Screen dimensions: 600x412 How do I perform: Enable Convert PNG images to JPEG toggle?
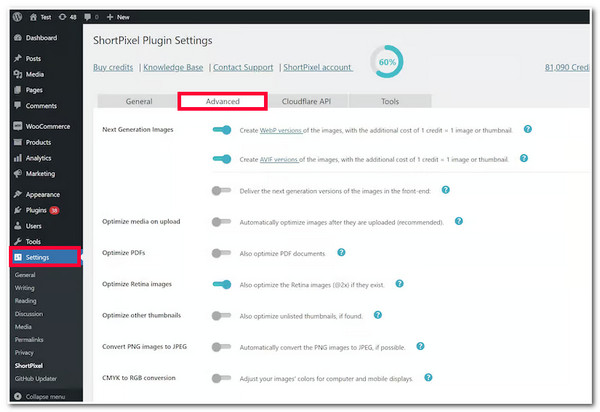221,347
